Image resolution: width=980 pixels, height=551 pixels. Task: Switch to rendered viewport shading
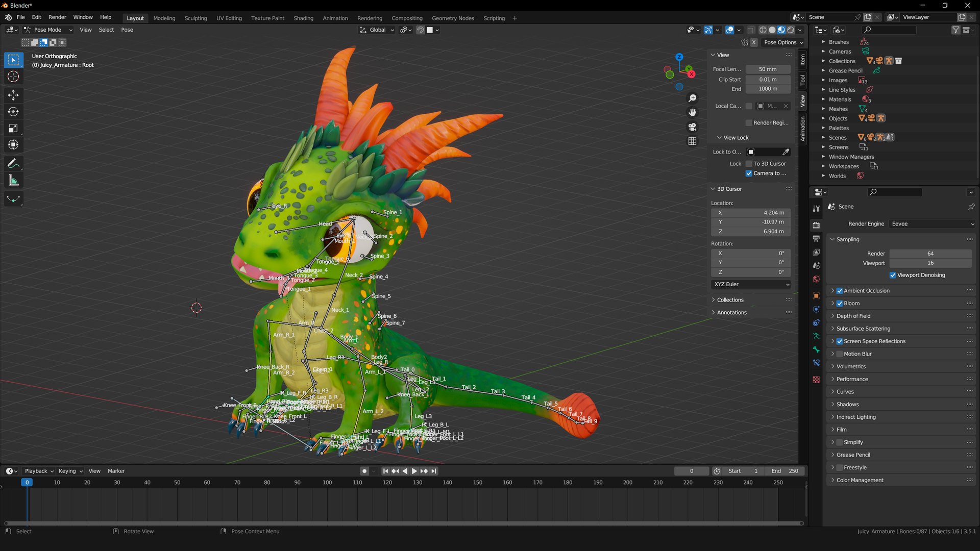(x=791, y=30)
